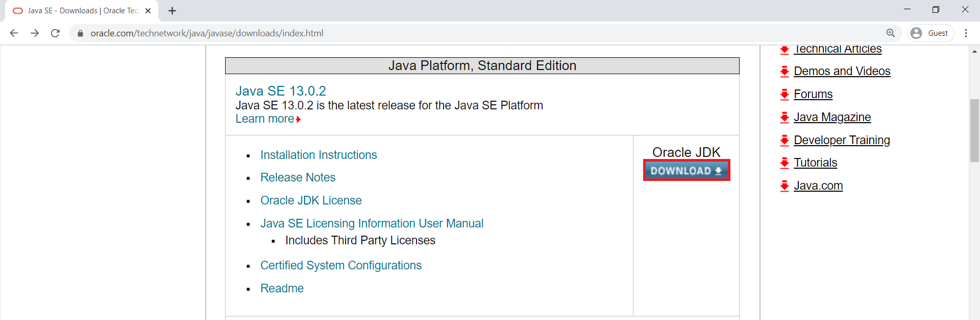Image resolution: width=980 pixels, height=320 pixels.
Task: Open a new browser tab
Action: click(173, 11)
